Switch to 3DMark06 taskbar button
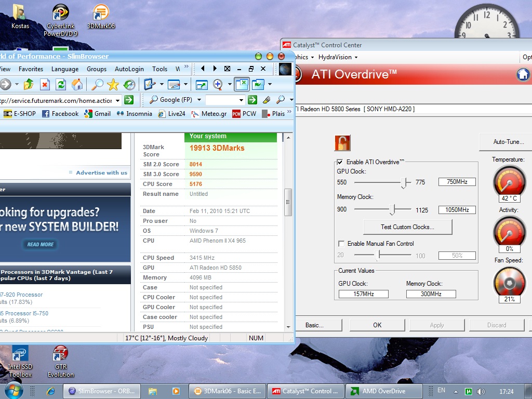Image resolution: width=532 pixels, height=399 pixels. [228, 391]
